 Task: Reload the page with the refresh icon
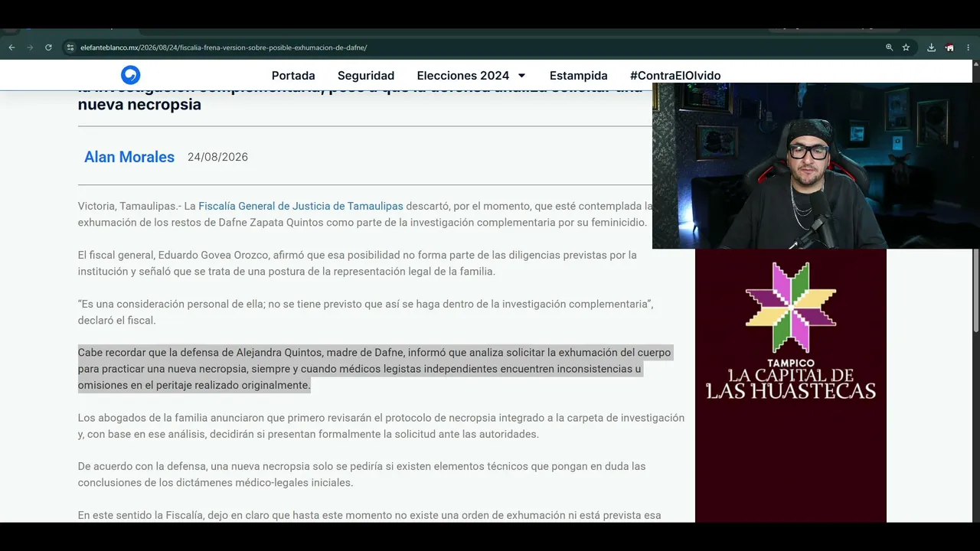[48, 47]
